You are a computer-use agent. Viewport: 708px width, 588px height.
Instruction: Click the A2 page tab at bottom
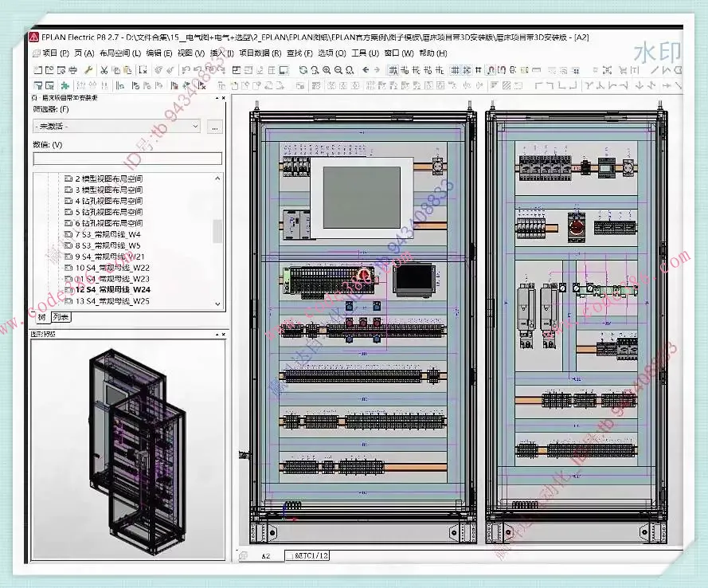(x=266, y=556)
